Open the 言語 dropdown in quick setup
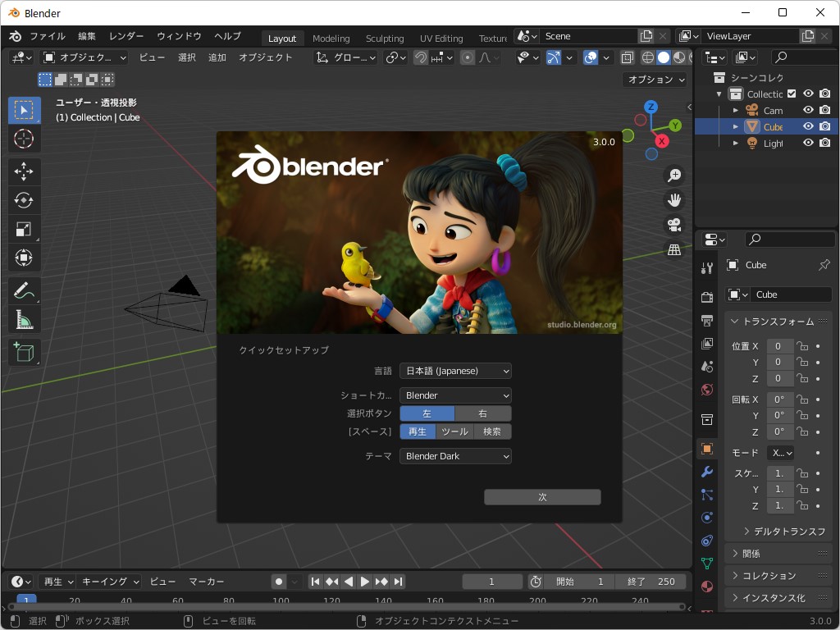The height and width of the screenshot is (630, 840). [x=455, y=371]
